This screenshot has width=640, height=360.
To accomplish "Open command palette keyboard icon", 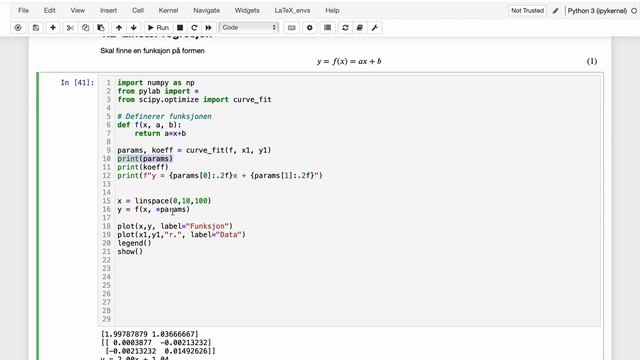I will tap(291, 27).
